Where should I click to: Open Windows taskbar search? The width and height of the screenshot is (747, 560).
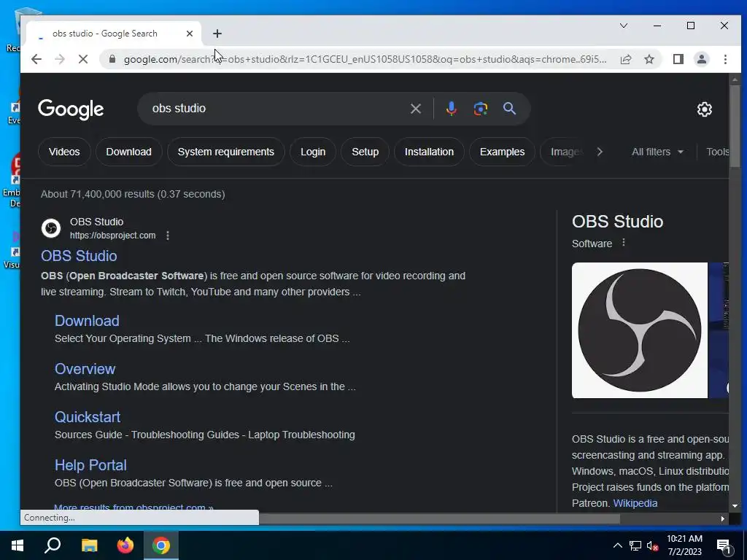click(x=53, y=545)
